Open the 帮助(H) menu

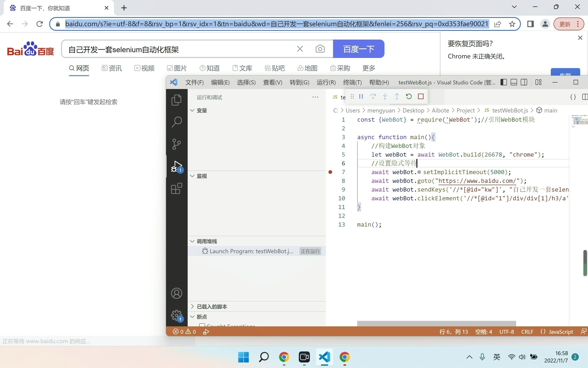[379, 83]
